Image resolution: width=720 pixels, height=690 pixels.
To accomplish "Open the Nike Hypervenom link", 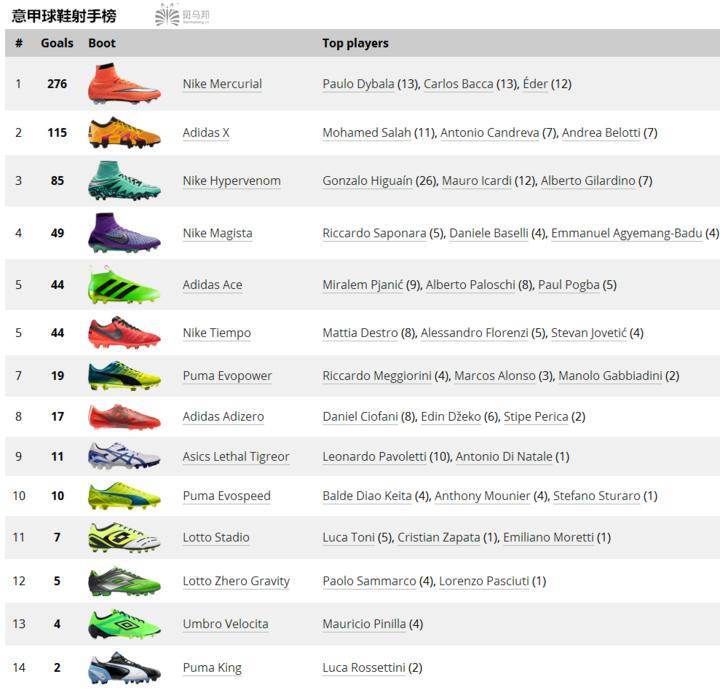I will click(x=231, y=181).
